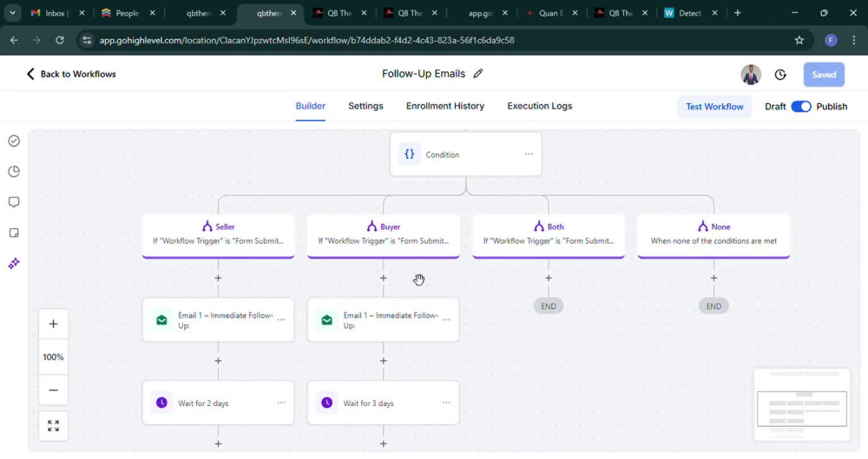Open the purple sparkle AI icon in sidebar
The image size is (868, 459).
(x=14, y=264)
